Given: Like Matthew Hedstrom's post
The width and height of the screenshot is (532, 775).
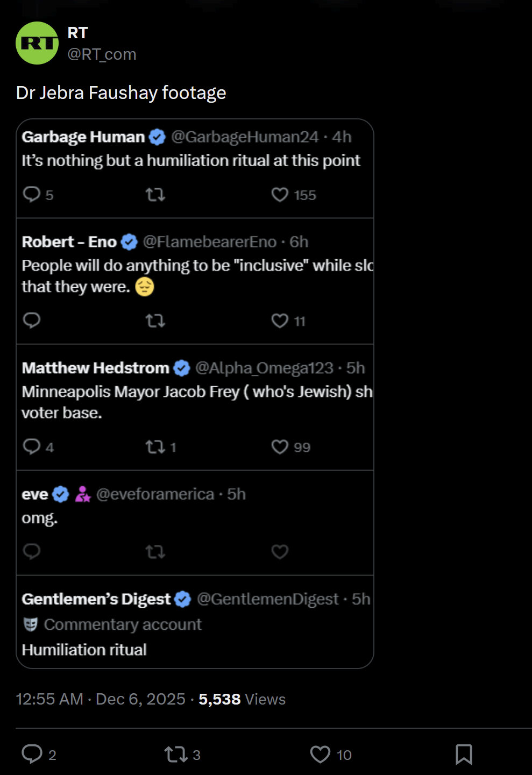Looking at the screenshot, I should click(280, 447).
